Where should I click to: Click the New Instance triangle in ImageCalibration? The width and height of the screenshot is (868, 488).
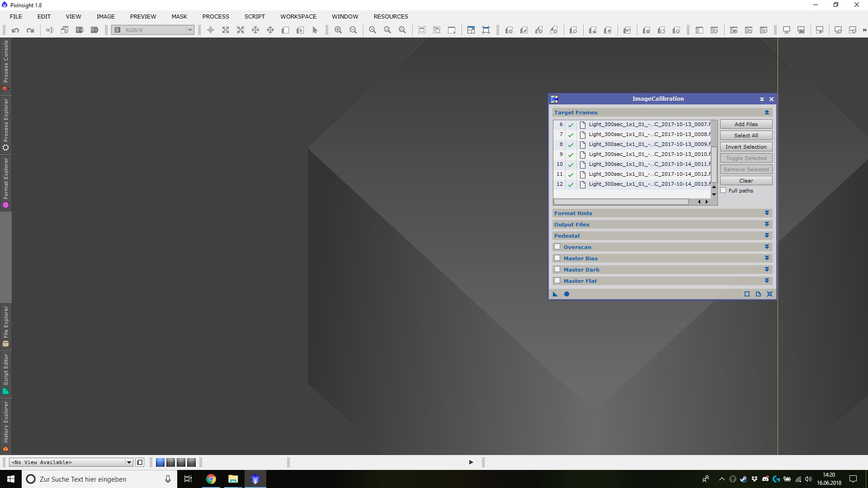tap(555, 294)
